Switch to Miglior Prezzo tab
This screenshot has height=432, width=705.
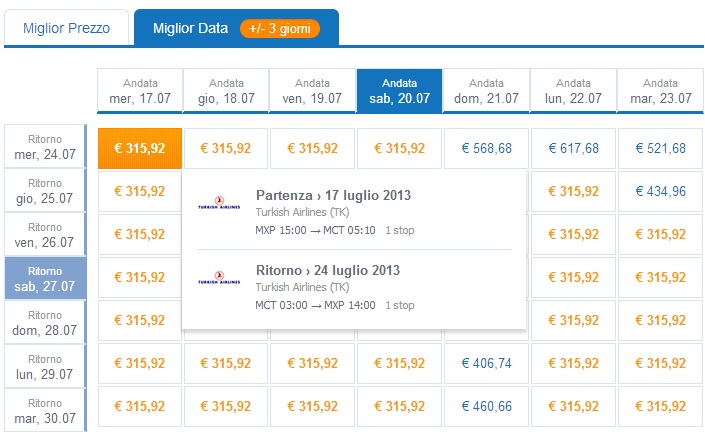point(67,28)
